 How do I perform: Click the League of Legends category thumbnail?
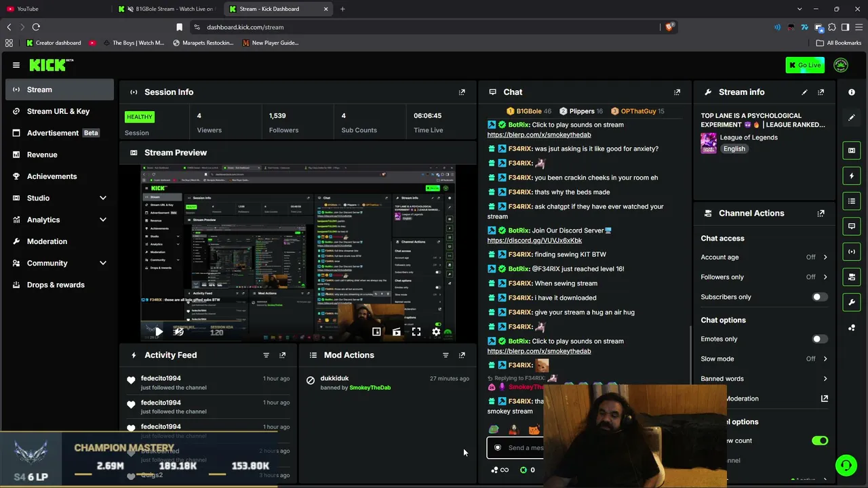(709, 143)
